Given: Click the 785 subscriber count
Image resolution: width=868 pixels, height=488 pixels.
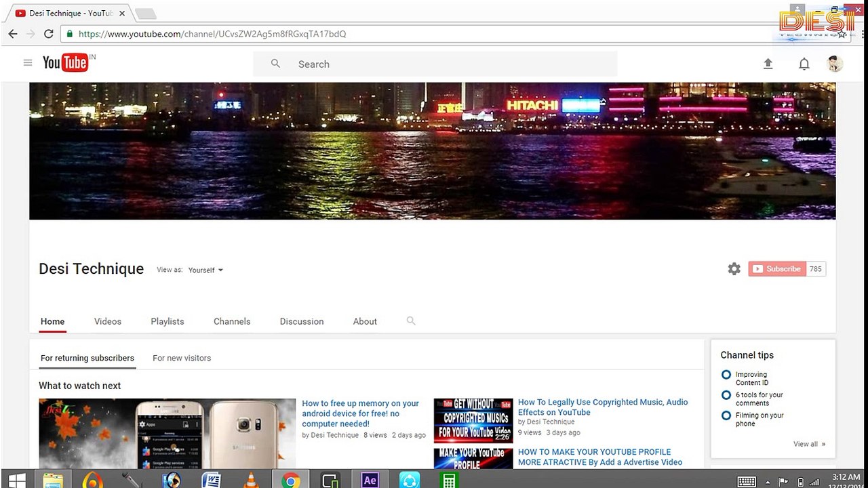Looking at the screenshot, I should (816, 269).
